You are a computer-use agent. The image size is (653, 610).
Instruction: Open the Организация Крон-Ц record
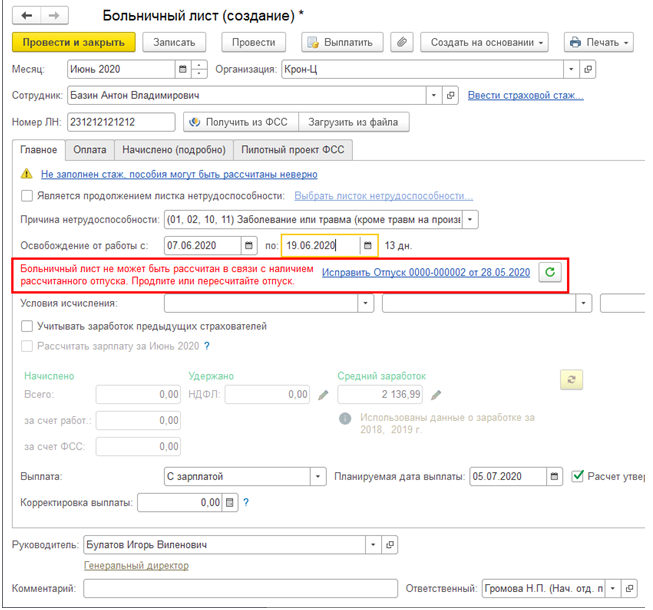pos(588,69)
